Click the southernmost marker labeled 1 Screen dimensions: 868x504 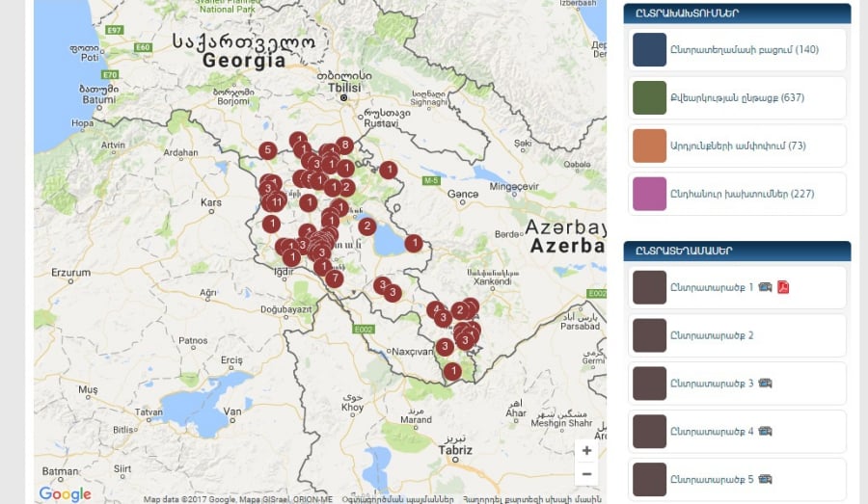452,371
